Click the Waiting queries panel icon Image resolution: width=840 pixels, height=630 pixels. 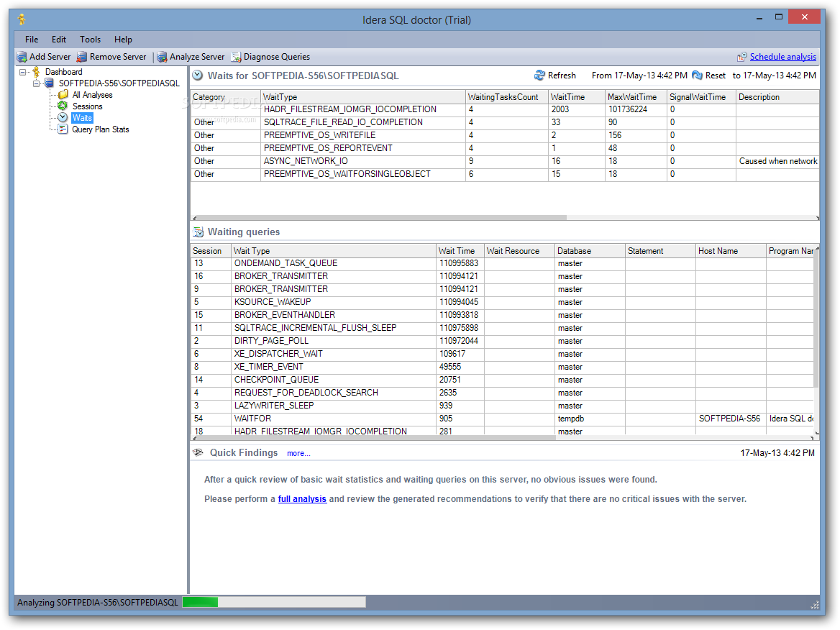point(198,232)
